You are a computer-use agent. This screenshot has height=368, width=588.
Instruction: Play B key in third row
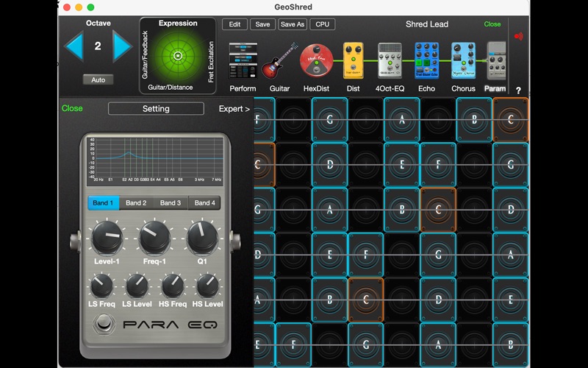pos(401,210)
